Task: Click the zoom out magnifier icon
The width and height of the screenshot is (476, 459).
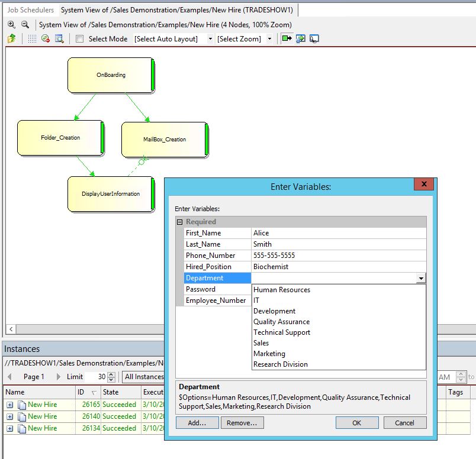Action: pyautogui.click(x=25, y=24)
